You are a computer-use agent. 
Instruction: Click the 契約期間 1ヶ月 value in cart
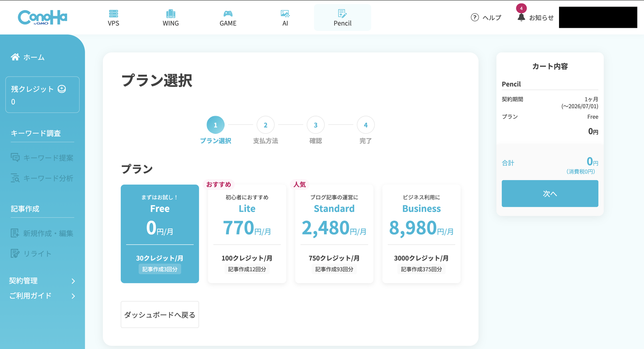click(591, 99)
